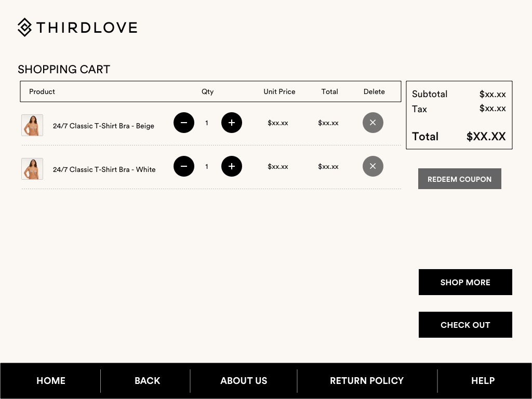The image size is (532, 399).
Task: Click the $XX.XX grand total amount
Action: pos(486,137)
